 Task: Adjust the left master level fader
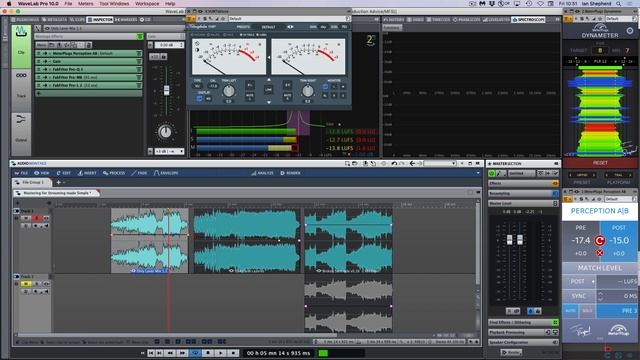coord(509,240)
